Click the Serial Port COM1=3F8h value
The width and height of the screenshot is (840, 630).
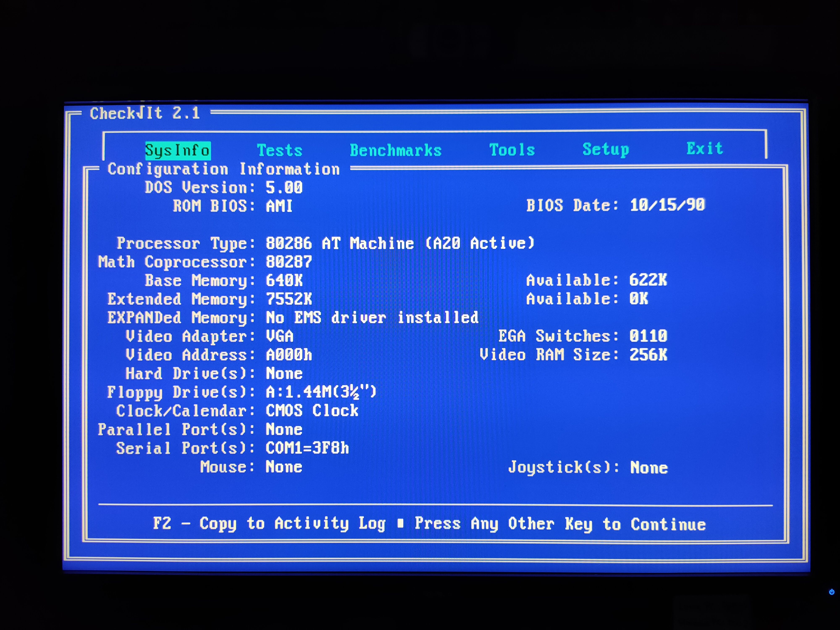(x=307, y=448)
